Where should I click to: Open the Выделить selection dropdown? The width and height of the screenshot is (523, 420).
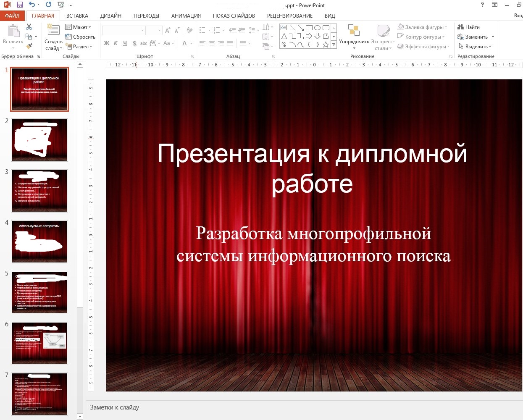click(475, 47)
